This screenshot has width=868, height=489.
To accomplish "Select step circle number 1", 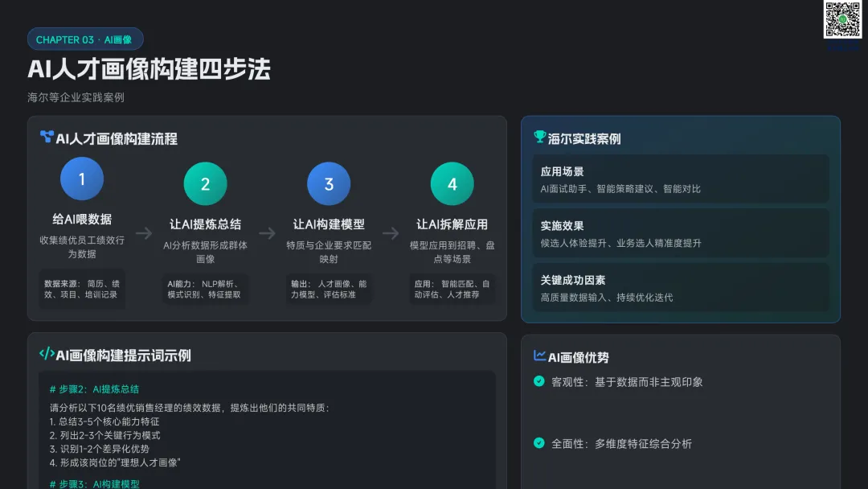I will pos(82,179).
